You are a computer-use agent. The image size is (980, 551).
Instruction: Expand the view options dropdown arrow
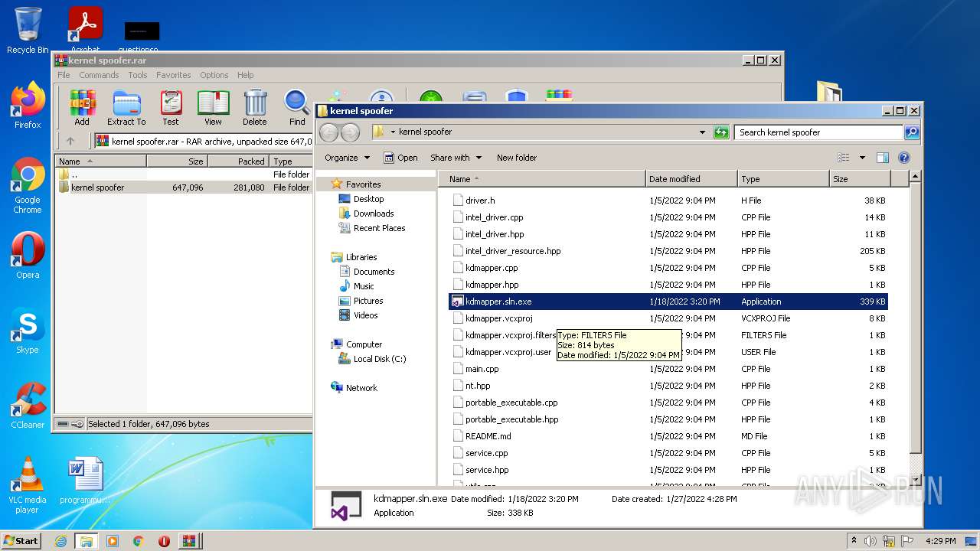862,158
